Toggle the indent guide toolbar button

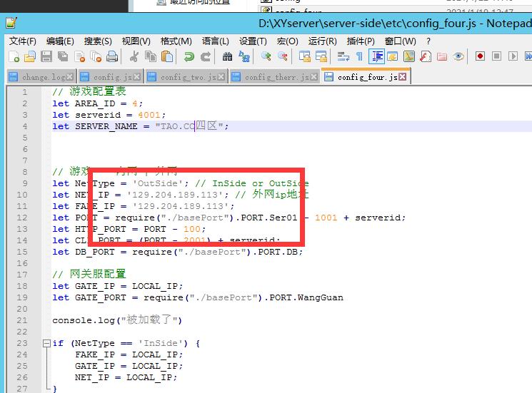(376, 56)
